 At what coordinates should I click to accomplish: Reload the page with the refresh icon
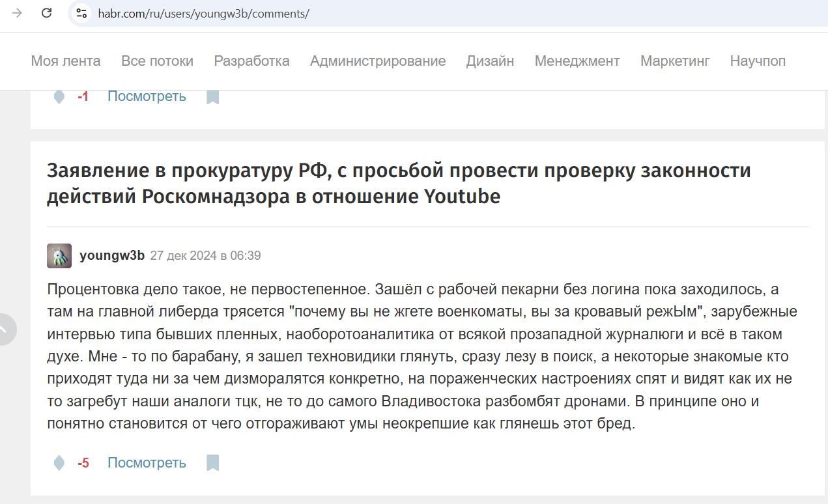coord(46,13)
